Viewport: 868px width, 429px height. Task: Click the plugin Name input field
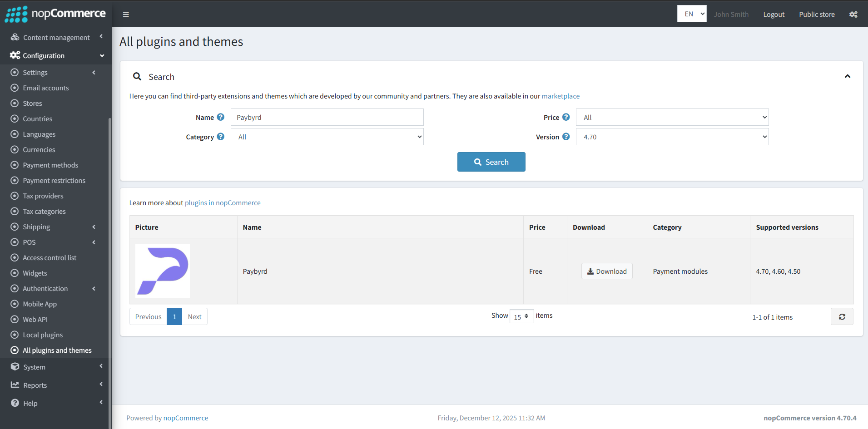(327, 117)
